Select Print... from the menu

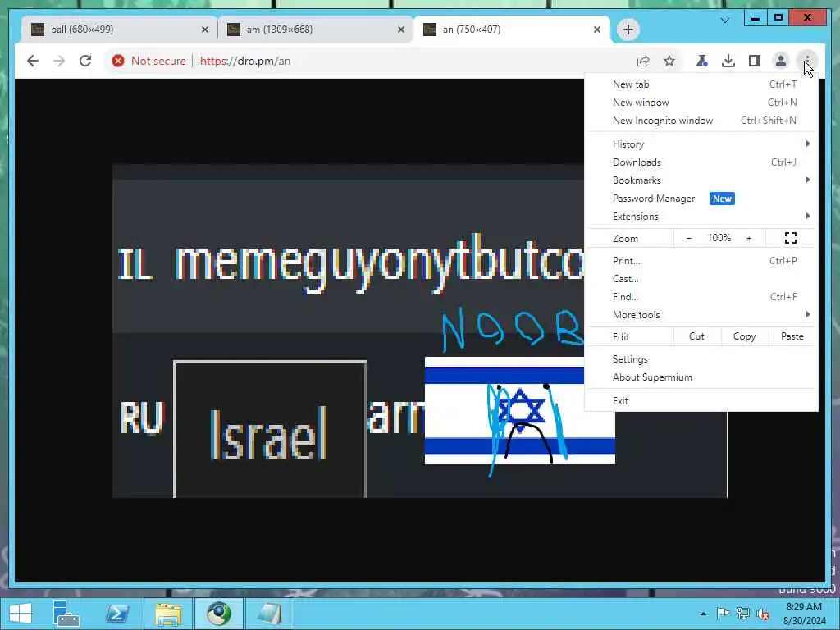tap(702, 261)
